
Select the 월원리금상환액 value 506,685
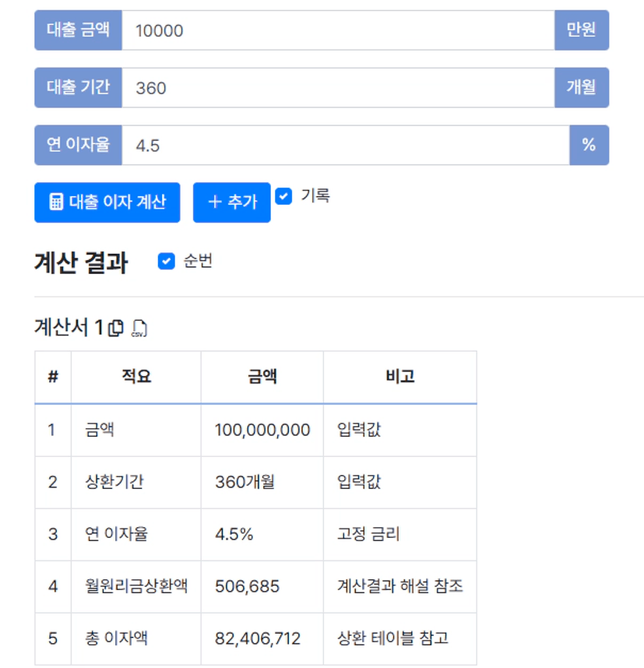[x=247, y=586]
